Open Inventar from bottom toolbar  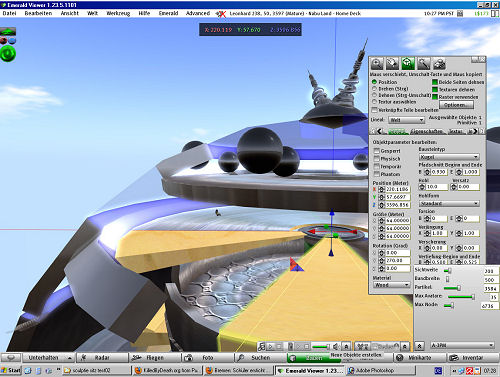[472, 358]
